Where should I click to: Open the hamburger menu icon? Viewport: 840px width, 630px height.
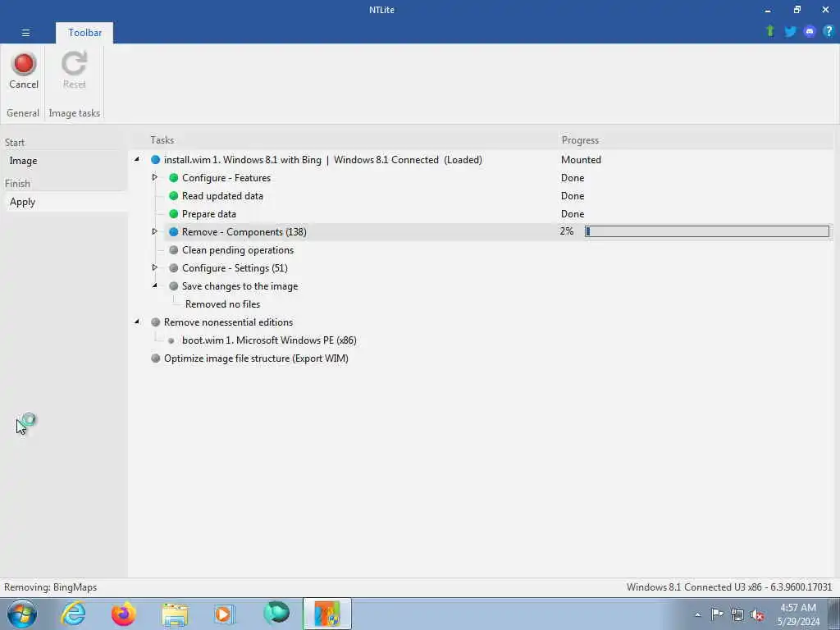tap(25, 33)
